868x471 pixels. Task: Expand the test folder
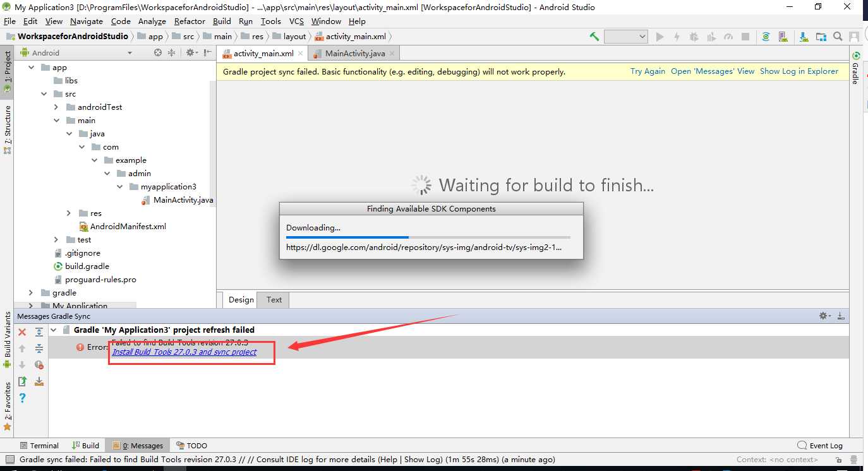coord(56,240)
